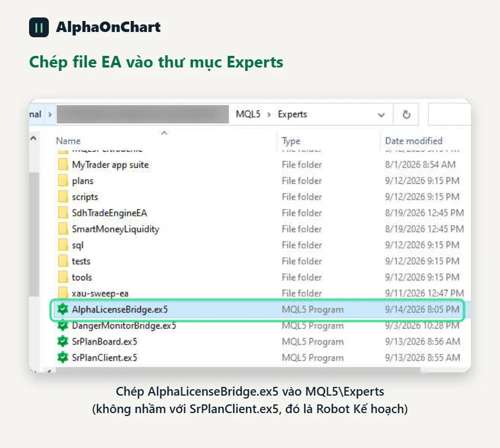Click the tools folder icon
The image size is (500, 448).
63,277
